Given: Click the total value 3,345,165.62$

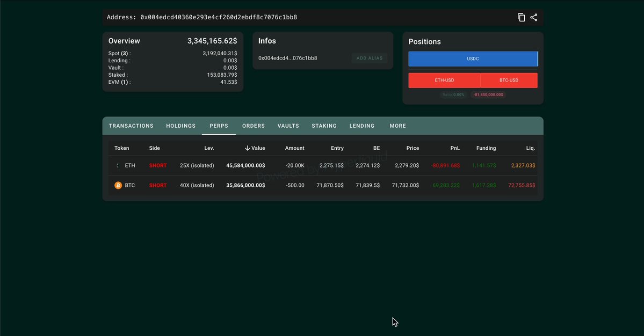Looking at the screenshot, I should 212,41.
